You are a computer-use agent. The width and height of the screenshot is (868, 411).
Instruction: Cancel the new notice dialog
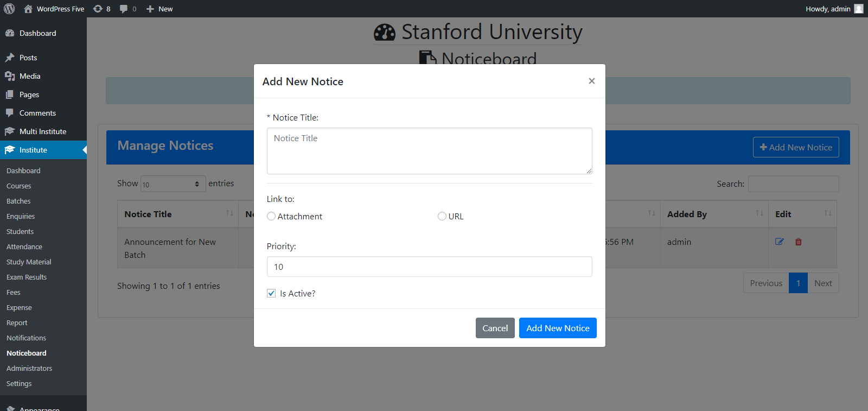495,328
